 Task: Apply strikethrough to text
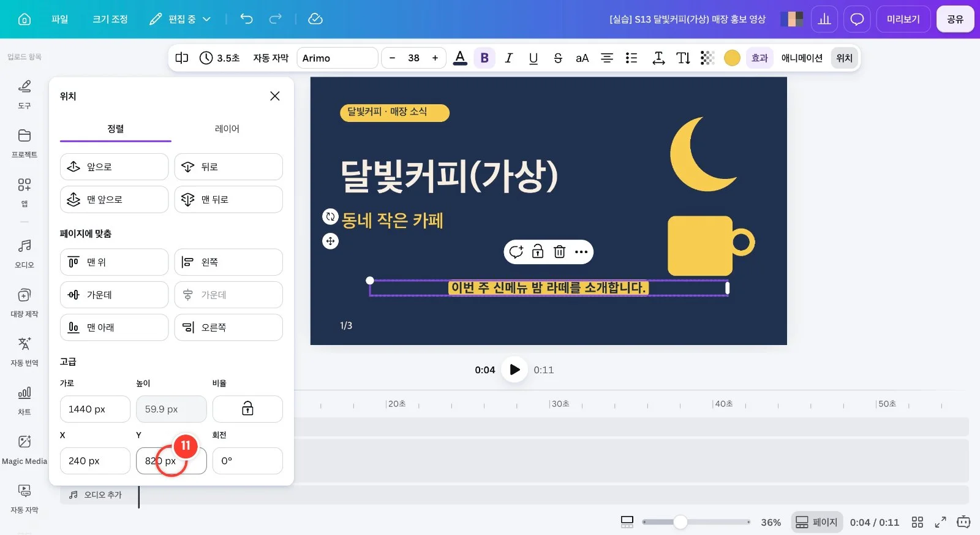click(x=557, y=58)
